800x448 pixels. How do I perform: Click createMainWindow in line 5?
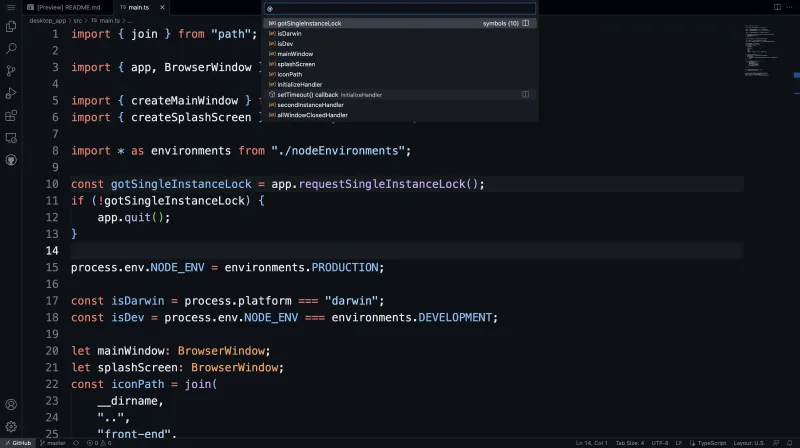coord(184,101)
